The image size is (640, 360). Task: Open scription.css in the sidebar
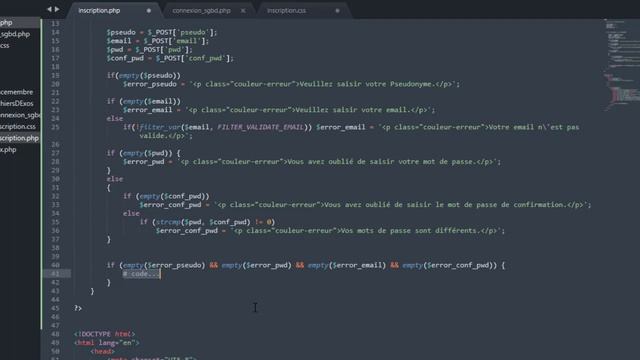[x=18, y=127]
